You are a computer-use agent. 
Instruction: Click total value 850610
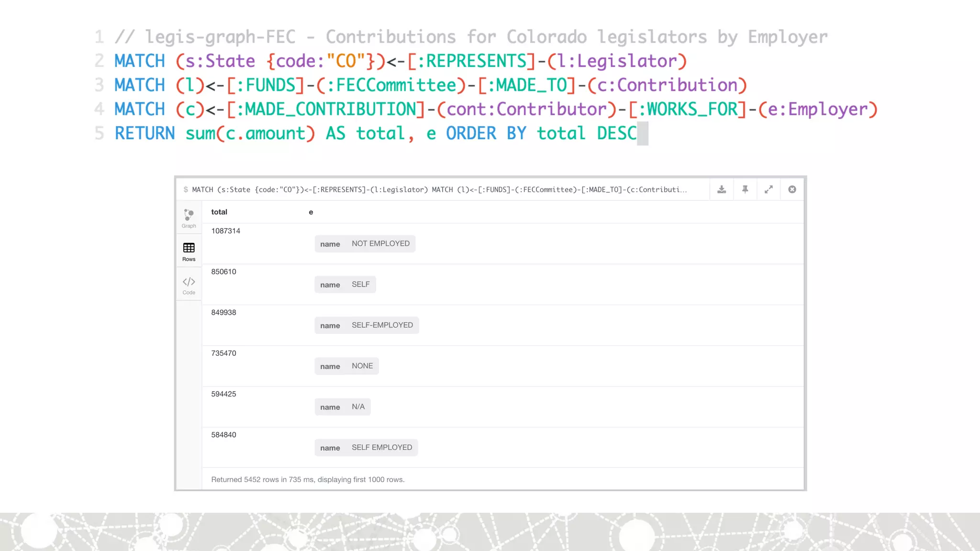tap(224, 272)
